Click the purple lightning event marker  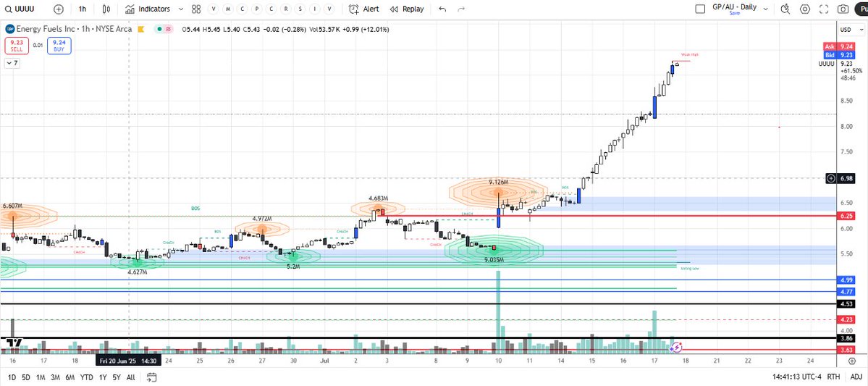click(676, 347)
